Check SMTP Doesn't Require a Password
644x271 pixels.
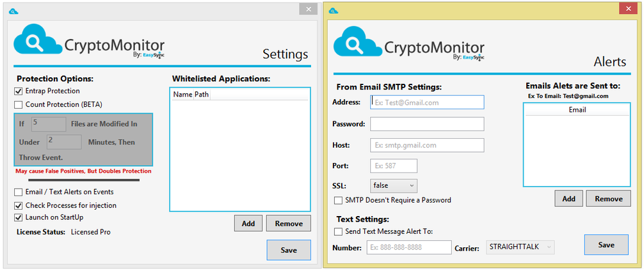coord(338,200)
